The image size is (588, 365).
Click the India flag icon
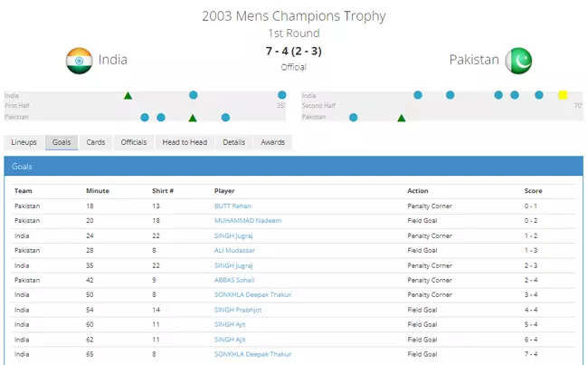click(x=79, y=60)
